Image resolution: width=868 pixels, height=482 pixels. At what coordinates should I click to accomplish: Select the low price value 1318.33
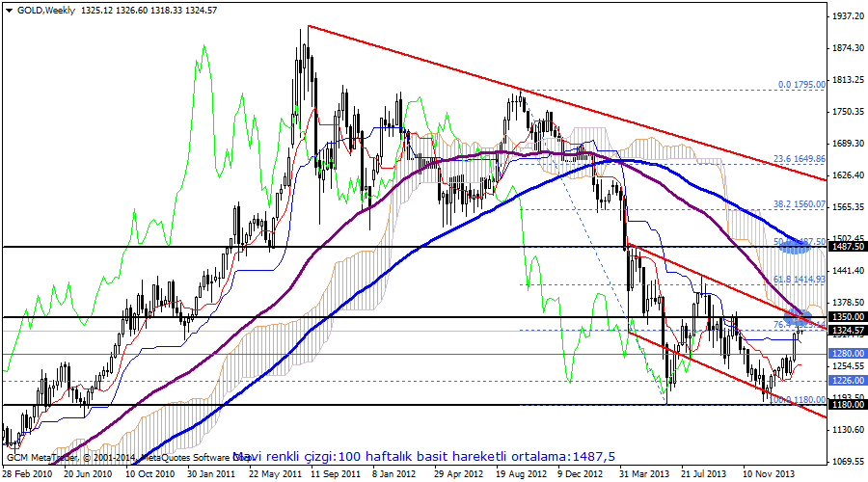pyautogui.click(x=166, y=10)
